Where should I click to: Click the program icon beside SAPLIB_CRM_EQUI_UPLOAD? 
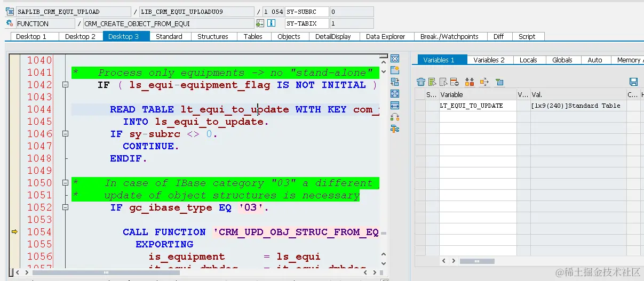pyautogui.click(x=10, y=12)
